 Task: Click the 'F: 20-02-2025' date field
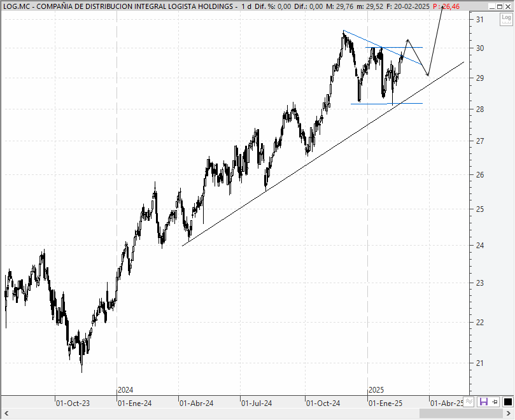click(x=408, y=6)
